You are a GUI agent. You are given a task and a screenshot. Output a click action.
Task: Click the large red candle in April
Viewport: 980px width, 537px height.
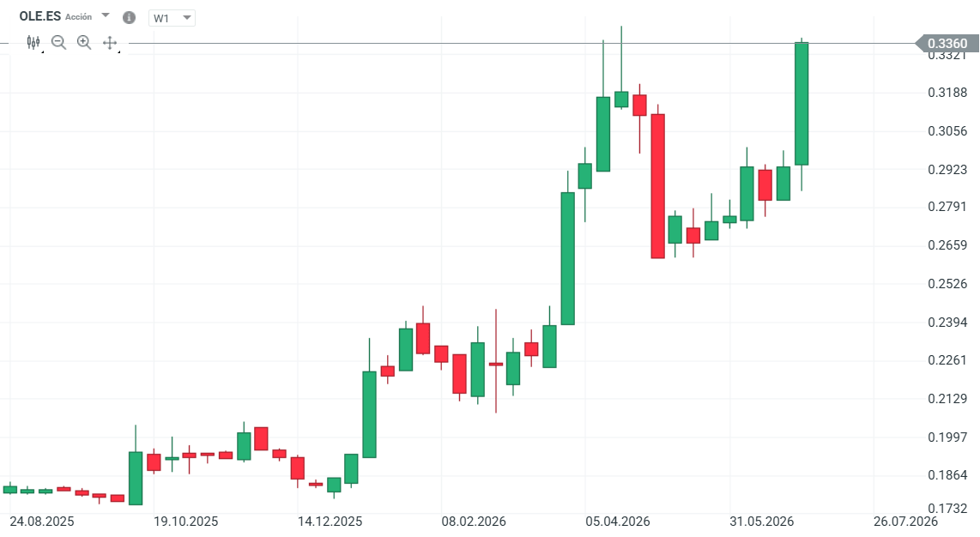coord(657,186)
